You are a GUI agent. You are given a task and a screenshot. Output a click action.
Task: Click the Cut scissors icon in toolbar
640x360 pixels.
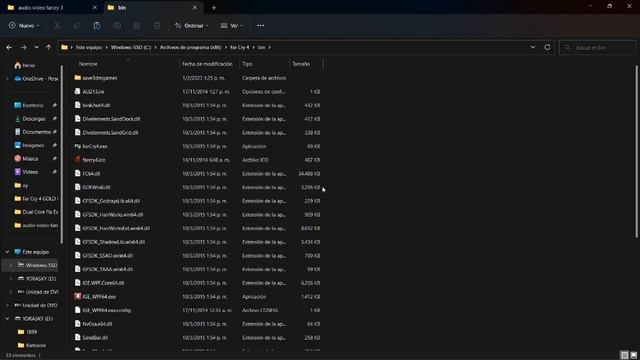click(x=57, y=26)
